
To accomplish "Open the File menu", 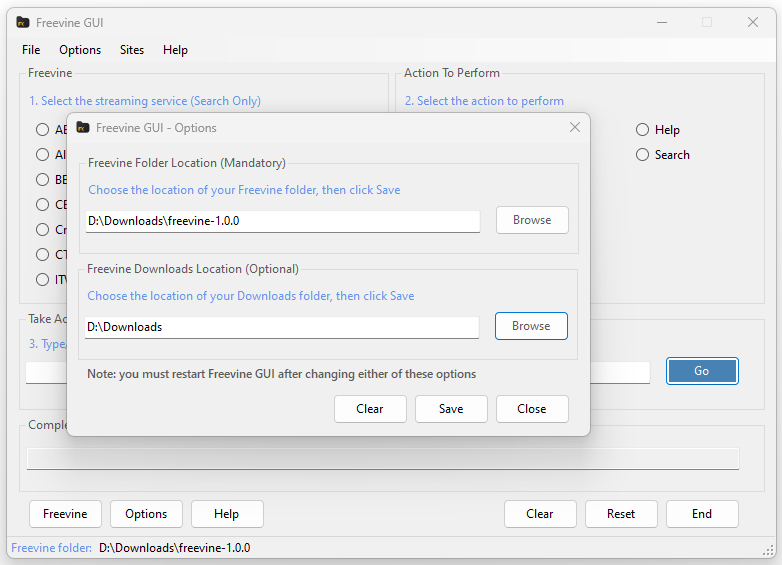I will (31, 50).
